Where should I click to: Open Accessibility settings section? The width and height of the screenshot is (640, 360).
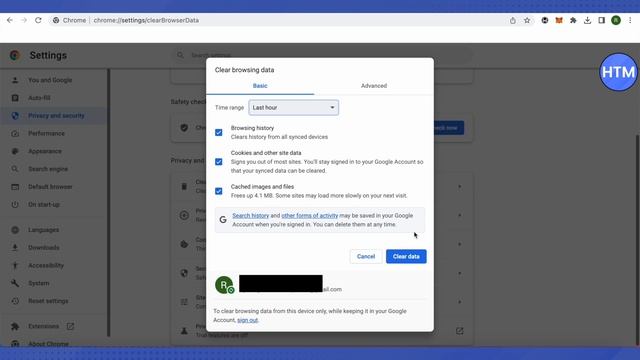pos(46,265)
